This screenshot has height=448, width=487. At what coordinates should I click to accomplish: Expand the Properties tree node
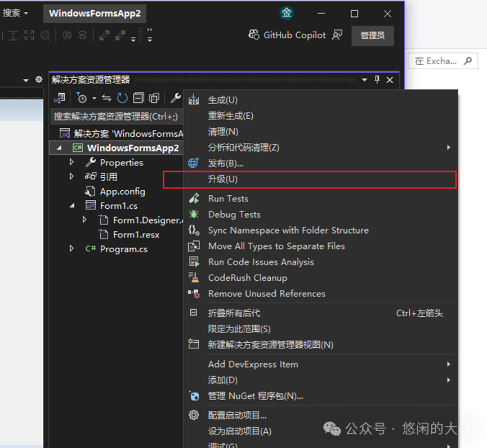[72, 162]
